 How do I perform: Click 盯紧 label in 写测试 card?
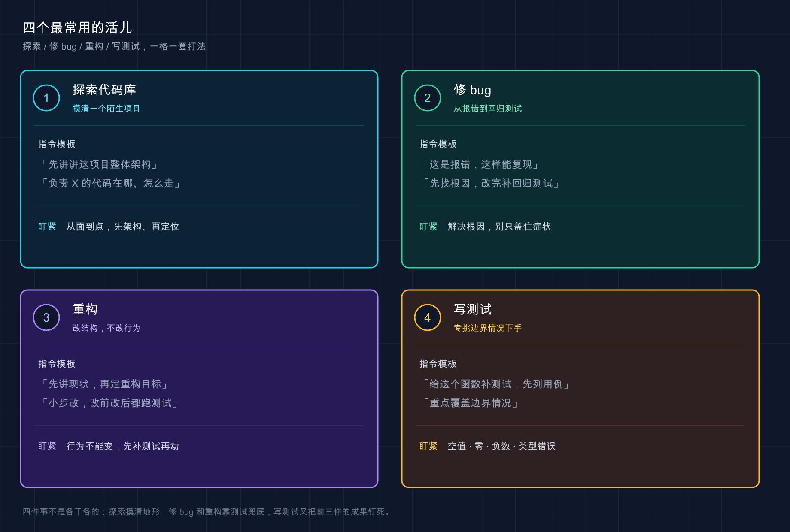[x=428, y=446]
